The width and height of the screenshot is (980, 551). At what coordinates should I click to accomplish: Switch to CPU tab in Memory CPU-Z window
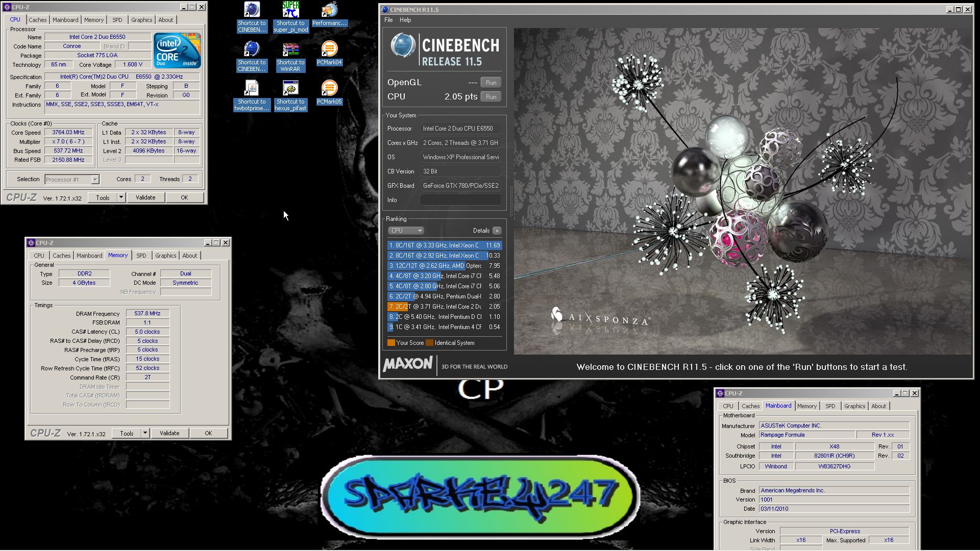[x=39, y=256]
